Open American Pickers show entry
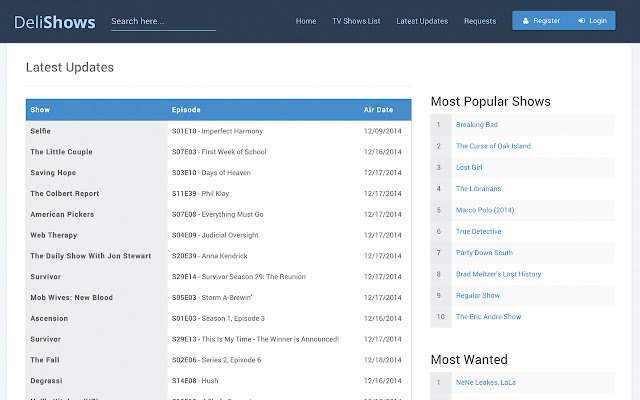Image resolution: width=640 pixels, height=400 pixels. point(62,214)
